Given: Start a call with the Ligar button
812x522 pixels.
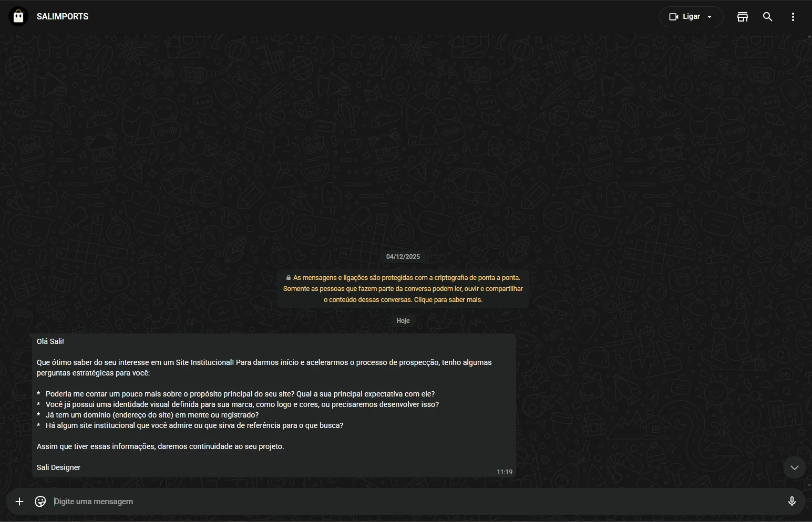Looking at the screenshot, I should pyautogui.click(x=691, y=17).
